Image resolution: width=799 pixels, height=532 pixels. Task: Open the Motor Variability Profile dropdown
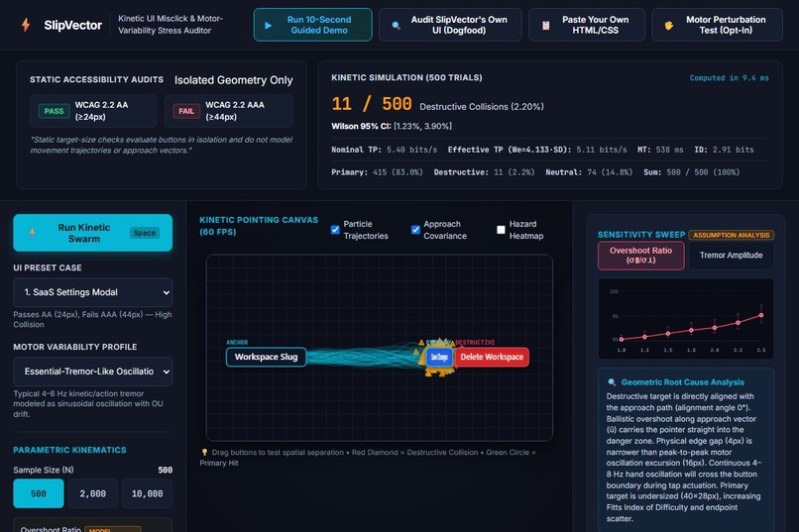click(x=93, y=372)
